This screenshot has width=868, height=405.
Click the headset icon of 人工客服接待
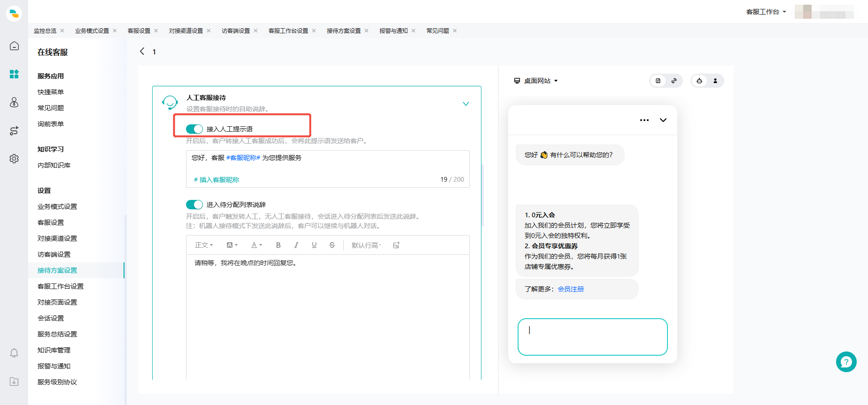pyautogui.click(x=170, y=102)
